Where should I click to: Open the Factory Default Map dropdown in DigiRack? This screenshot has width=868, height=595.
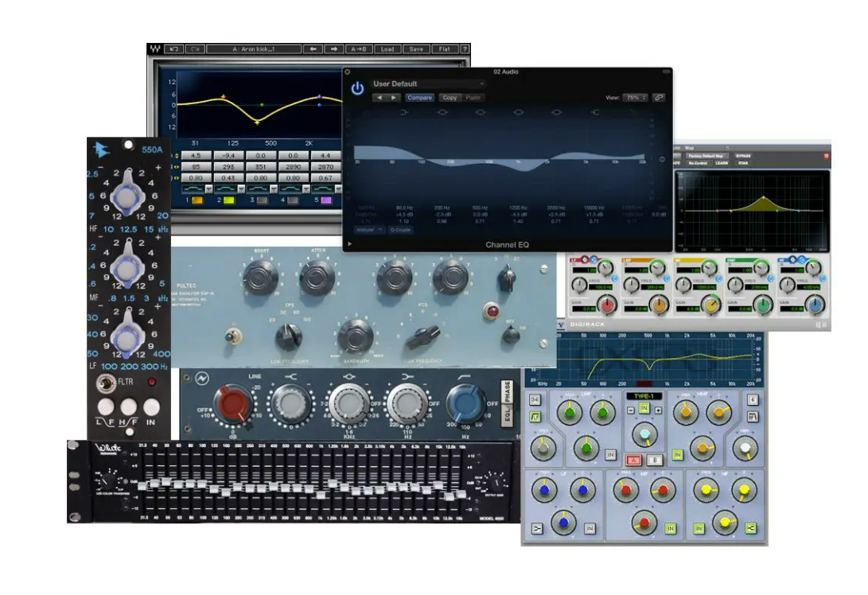point(706,156)
